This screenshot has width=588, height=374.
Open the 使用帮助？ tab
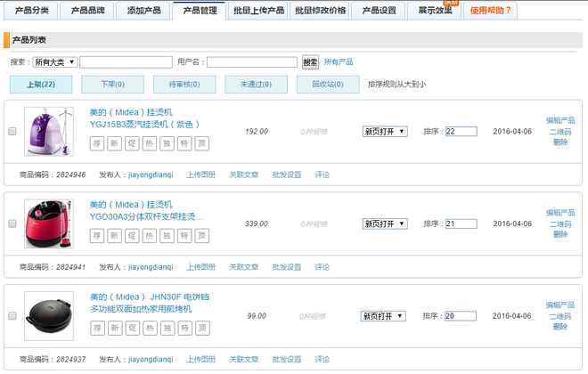pyautogui.click(x=491, y=11)
